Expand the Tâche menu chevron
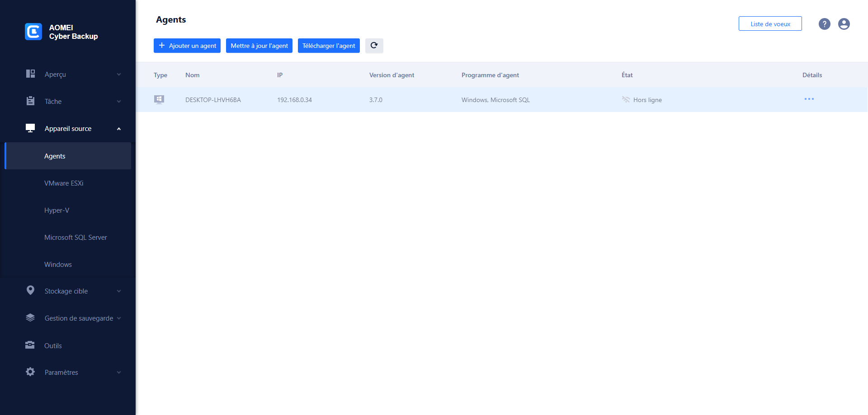Viewport: 868px width, 415px height. coord(119,102)
